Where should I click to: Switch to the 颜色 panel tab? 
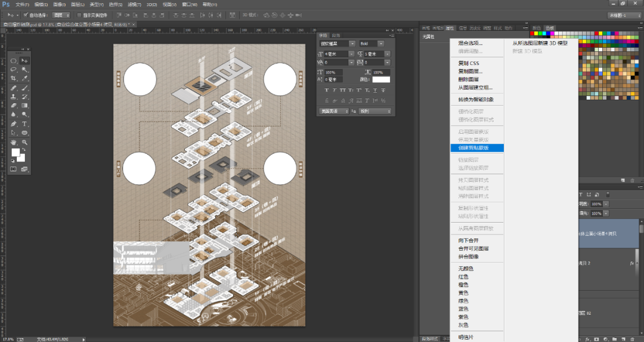[537, 28]
